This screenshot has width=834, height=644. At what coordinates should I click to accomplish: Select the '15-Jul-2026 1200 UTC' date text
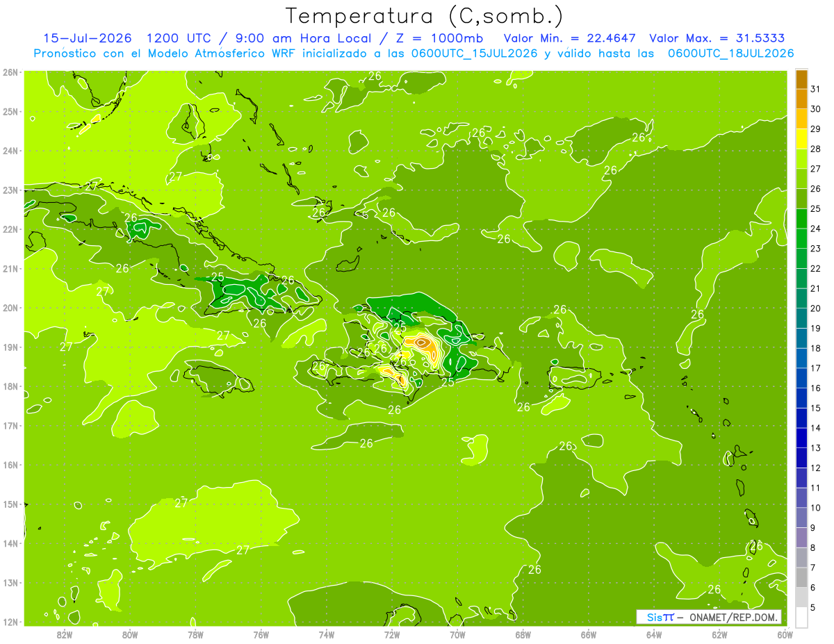(126, 38)
